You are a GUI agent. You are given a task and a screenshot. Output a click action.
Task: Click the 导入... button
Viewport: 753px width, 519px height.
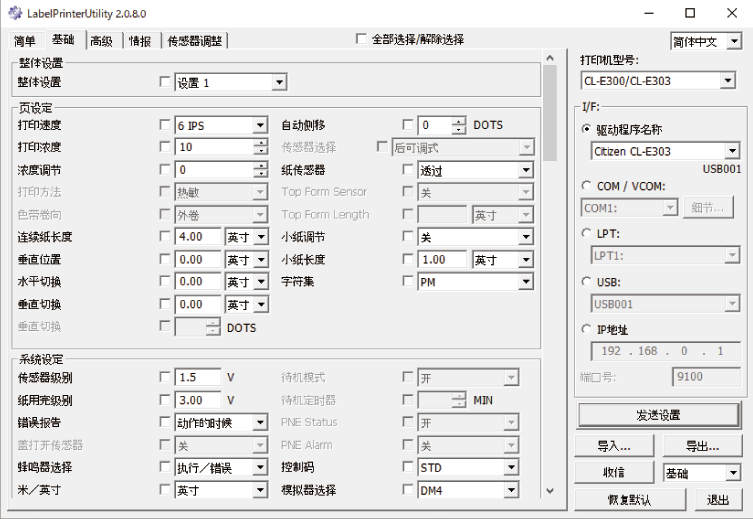click(x=612, y=446)
